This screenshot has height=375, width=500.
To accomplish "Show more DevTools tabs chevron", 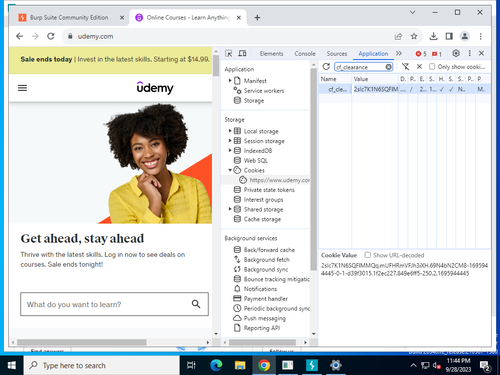I will [x=399, y=53].
